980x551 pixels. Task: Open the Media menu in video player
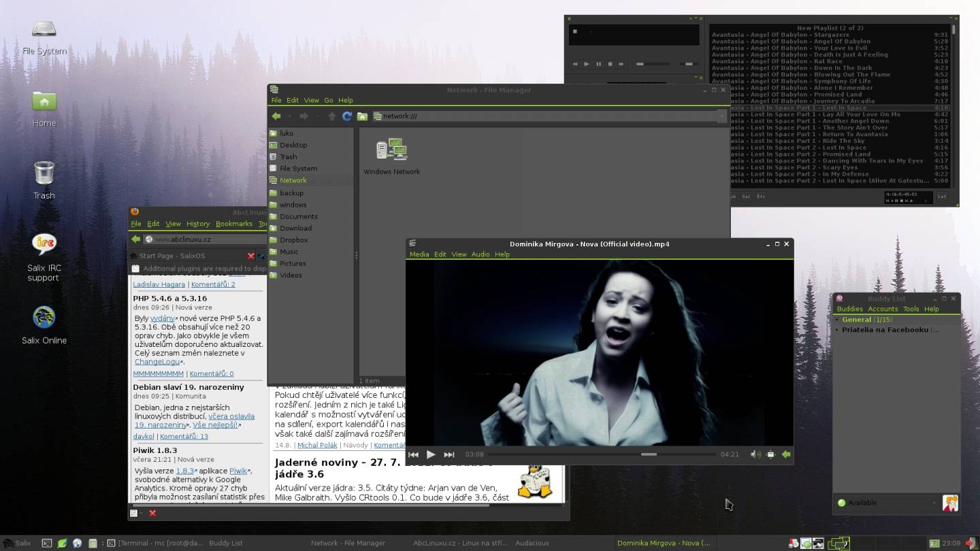[419, 254]
